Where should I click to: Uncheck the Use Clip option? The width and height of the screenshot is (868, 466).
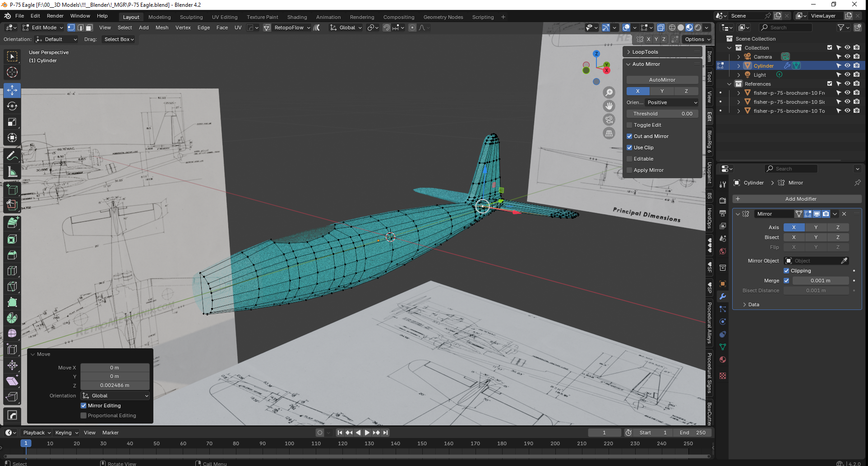(x=629, y=148)
